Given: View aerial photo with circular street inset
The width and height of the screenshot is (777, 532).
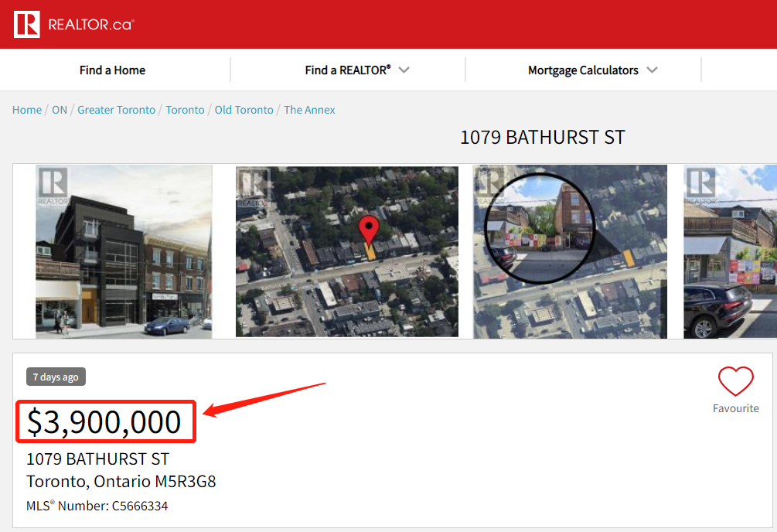Looking at the screenshot, I should [x=571, y=252].
